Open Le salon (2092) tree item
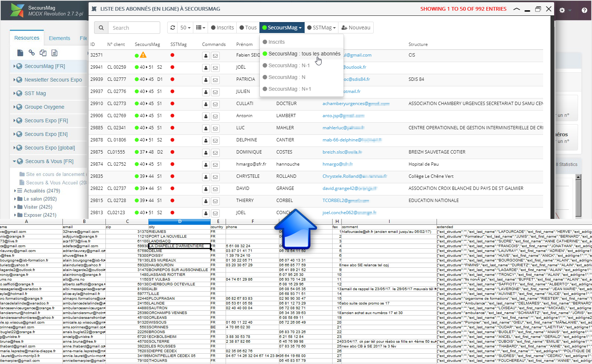 point(40,199)
